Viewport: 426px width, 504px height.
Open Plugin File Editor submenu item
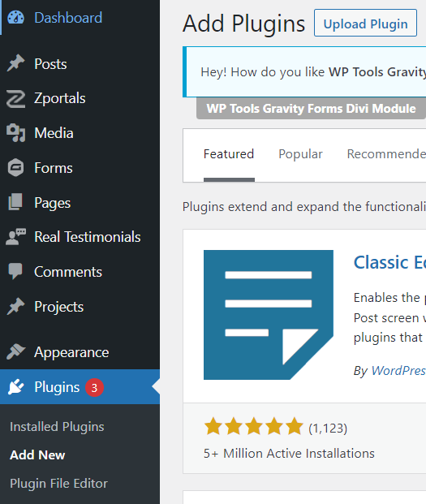pos(58,484)
